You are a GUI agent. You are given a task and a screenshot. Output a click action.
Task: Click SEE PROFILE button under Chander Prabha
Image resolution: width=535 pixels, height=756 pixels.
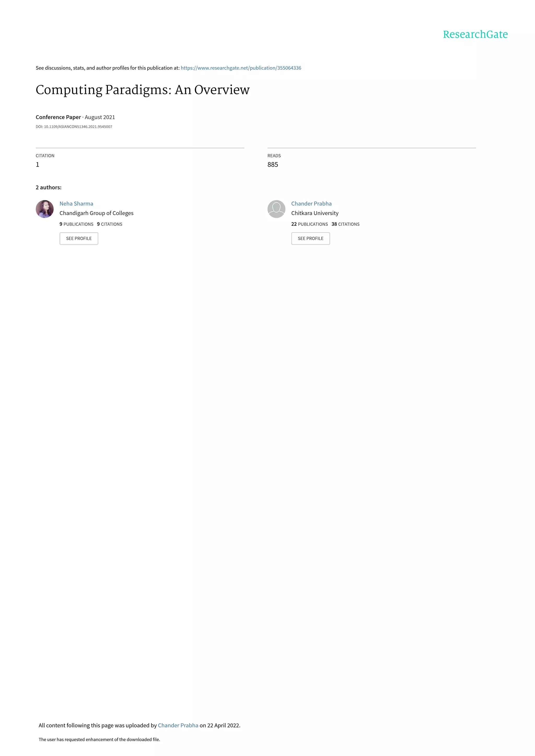[310, 239]
